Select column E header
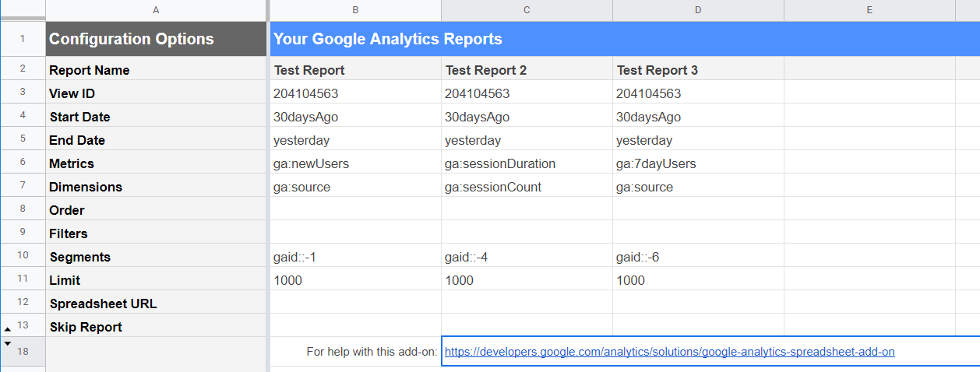This screenshot has height=372, width=980. click(x=869, y=10)
